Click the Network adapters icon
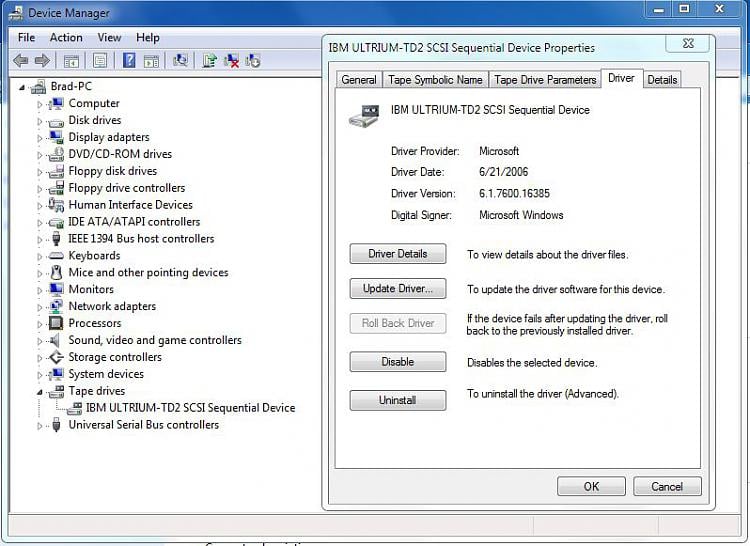This screenshot has height=546, width=750. [x=56, y=306]
